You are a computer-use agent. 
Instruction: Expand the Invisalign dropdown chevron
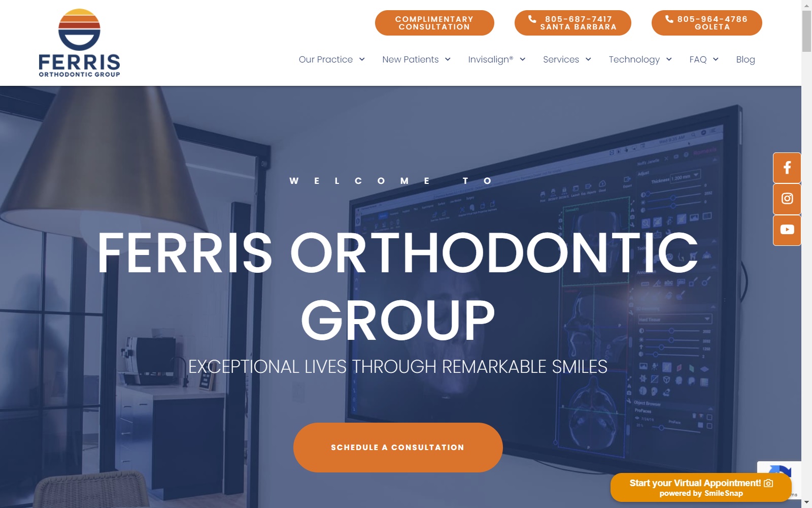pos(522,59)
